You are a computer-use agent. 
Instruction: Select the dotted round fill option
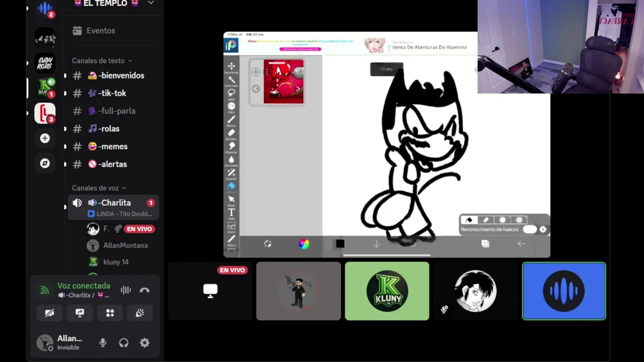519,220
